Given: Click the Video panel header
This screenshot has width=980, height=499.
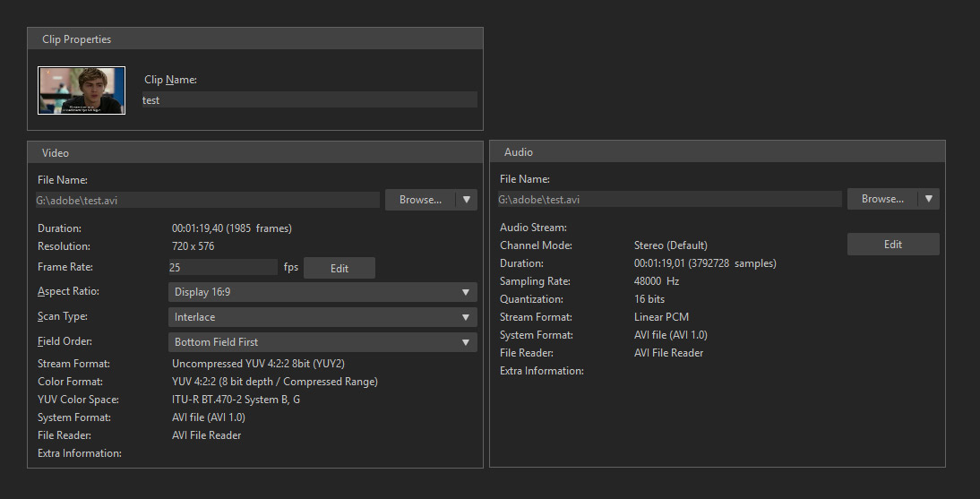Looking at the screenshot, I should click(255, 152).
